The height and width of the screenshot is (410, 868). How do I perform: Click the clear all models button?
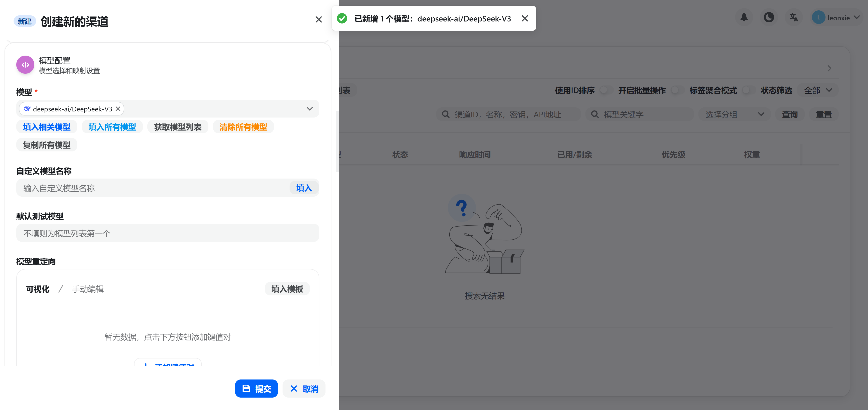[243, 127]
